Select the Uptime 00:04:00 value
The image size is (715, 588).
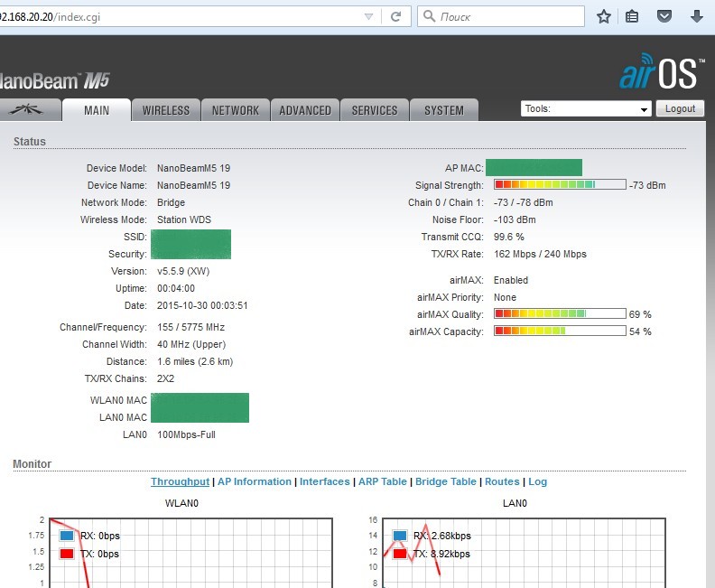176,288
